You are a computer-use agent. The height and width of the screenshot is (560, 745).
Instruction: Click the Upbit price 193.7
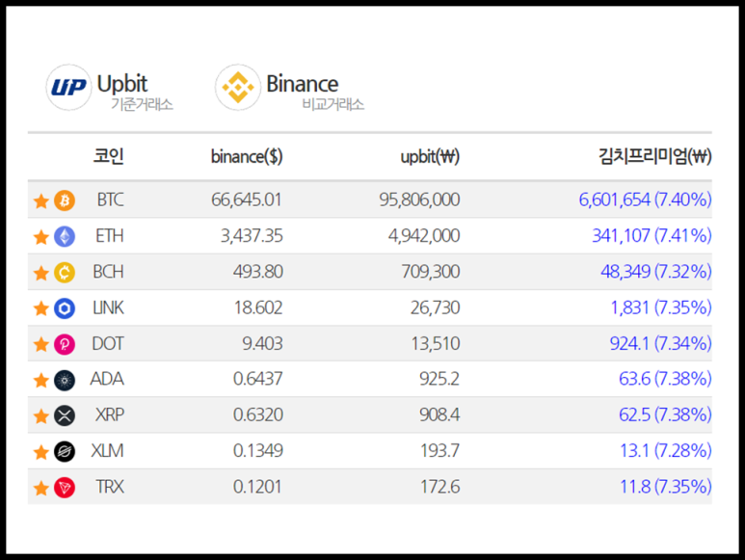[x=440, y=451]
